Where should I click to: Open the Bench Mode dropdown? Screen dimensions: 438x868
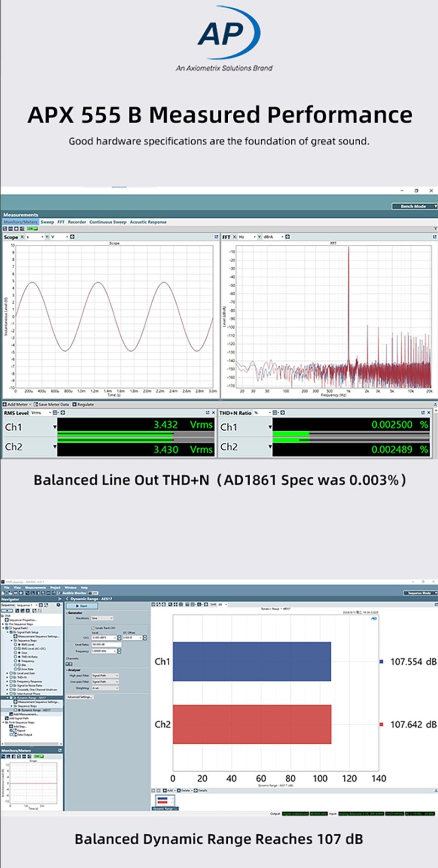point(414,206)
